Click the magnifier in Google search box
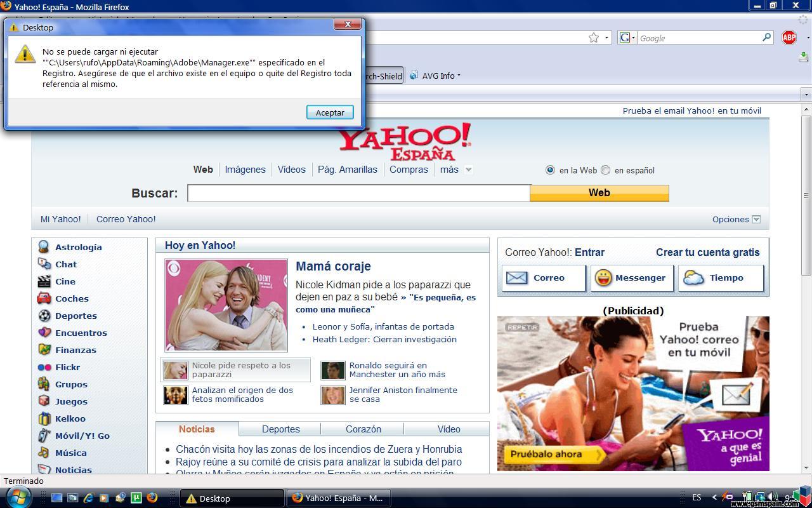This screenshot has width=812, height=508. tap(766, 37)
